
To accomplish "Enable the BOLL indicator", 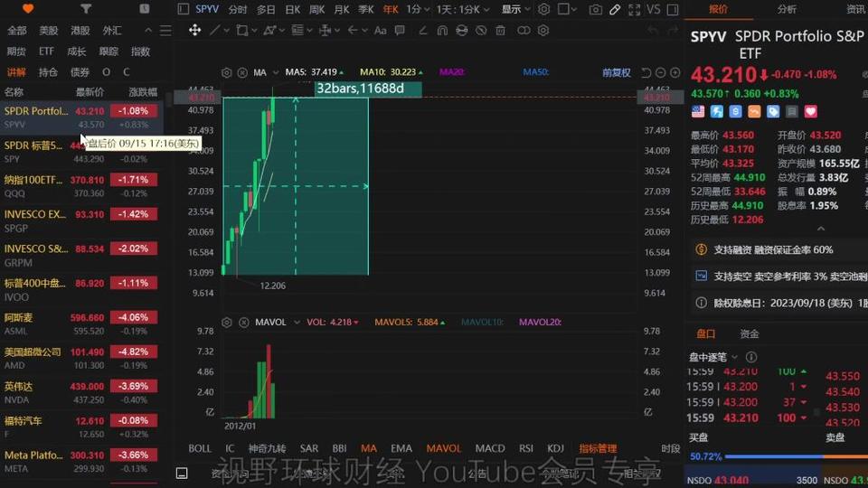I will tap(200, 448).
